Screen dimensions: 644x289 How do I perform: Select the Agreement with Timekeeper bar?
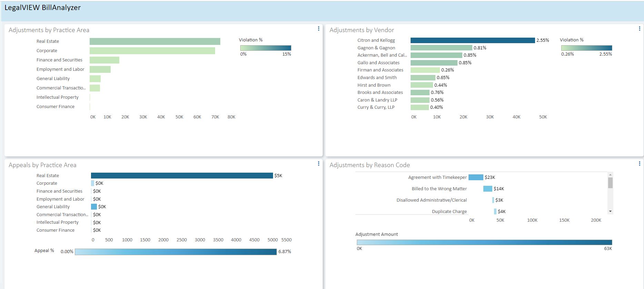point(476,177)
